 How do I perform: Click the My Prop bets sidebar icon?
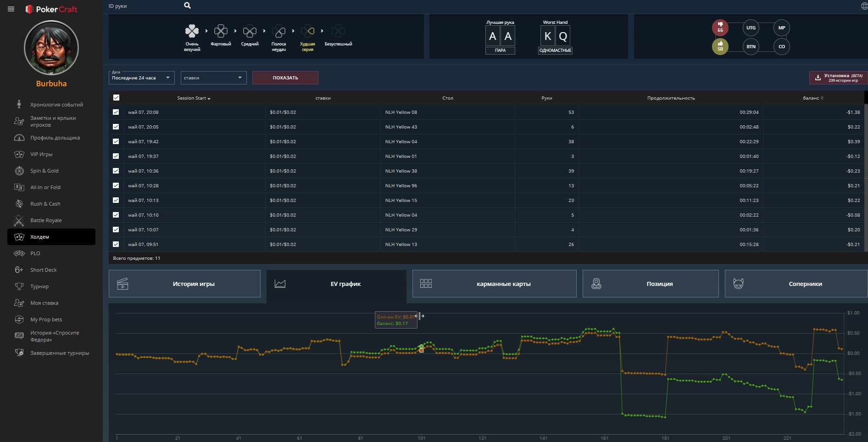coord(19,319)
